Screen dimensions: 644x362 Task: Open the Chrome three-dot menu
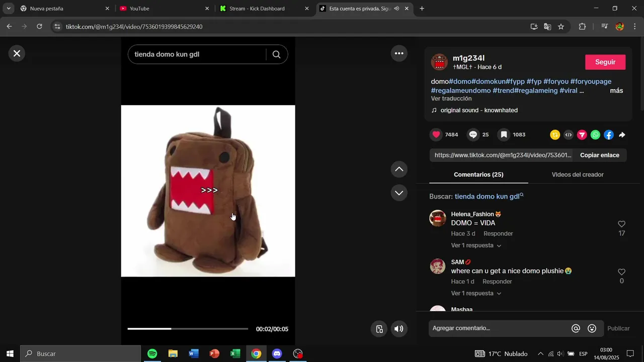pyautogui.click(x=635, y=27)
